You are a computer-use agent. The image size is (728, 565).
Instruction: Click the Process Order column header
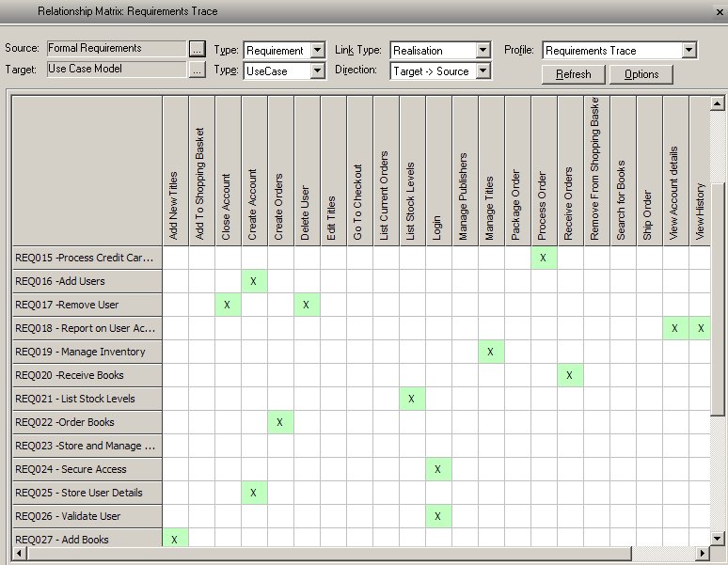click(545, 171)
